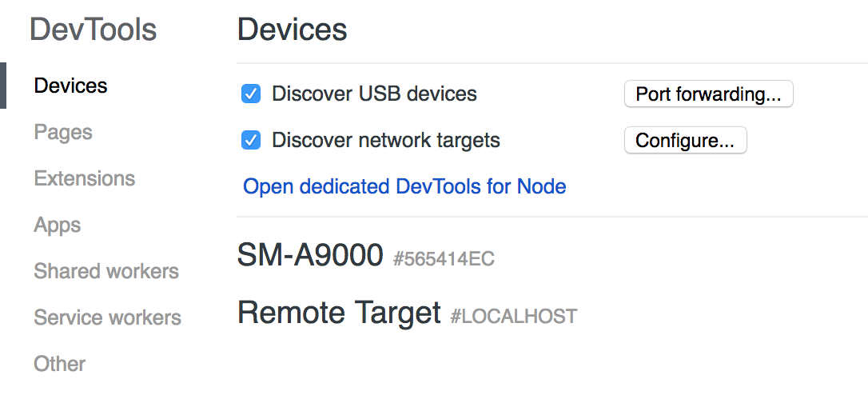Click the SM-A9000 device name
This screenshot has width=868, height=403.
(310, 255)
